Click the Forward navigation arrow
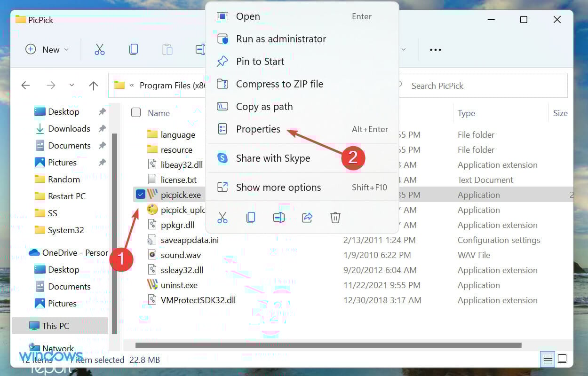Viewport: 588px width, 376px height. click(x=51, y=86)
